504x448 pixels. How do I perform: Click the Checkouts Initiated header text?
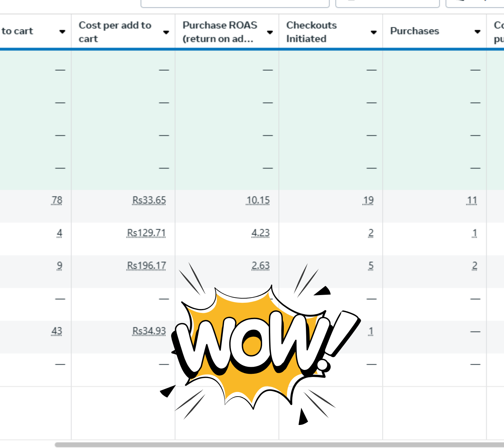[x=311, y=32]
